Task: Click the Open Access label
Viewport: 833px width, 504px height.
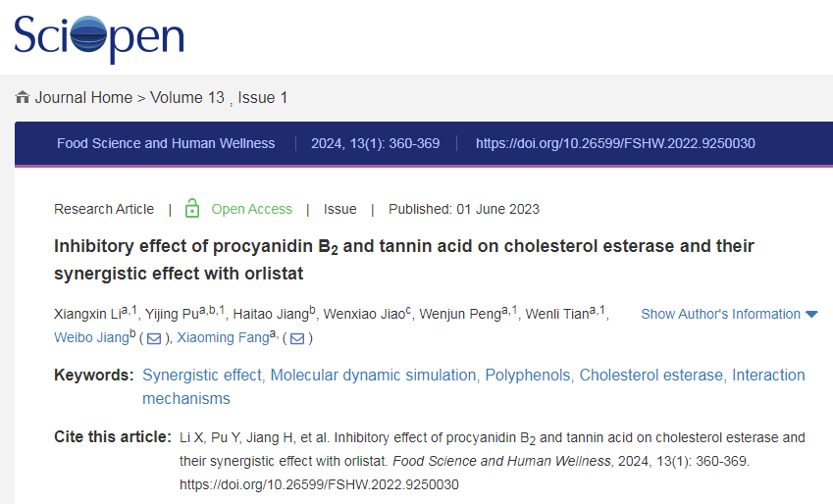Action: tap(251, 209)
